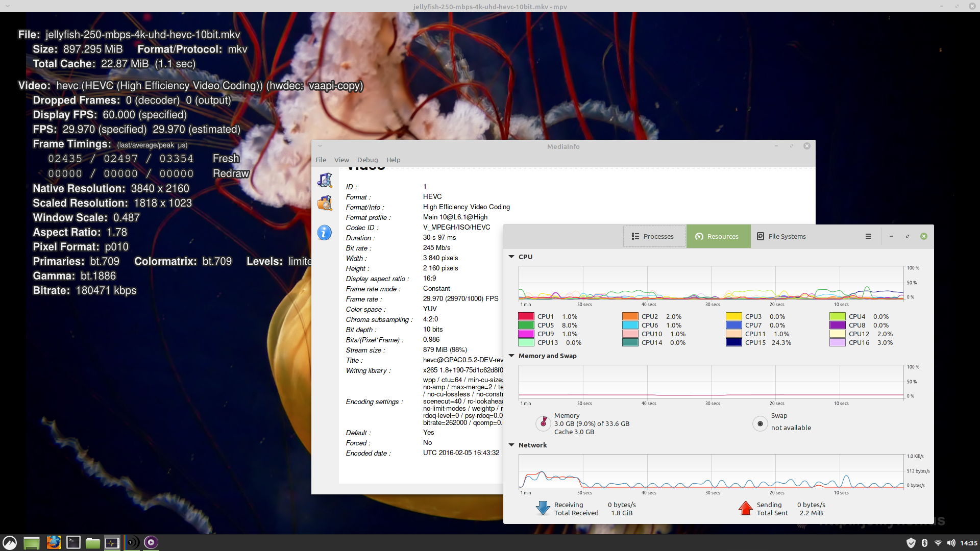The image size is (980, 551).
Task: Click the blue MediaInfo about info icon
Action: pyautogui.click(x=325, y=233)
